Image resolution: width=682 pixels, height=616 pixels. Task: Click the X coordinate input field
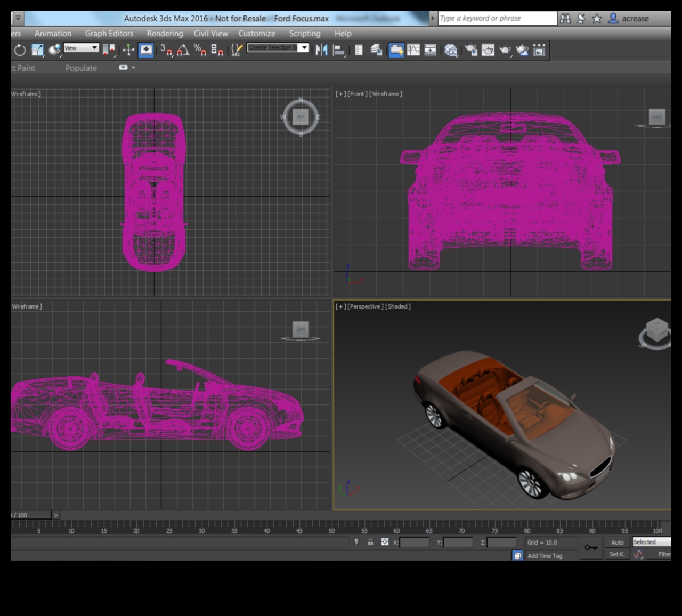(x=416, y=543)
